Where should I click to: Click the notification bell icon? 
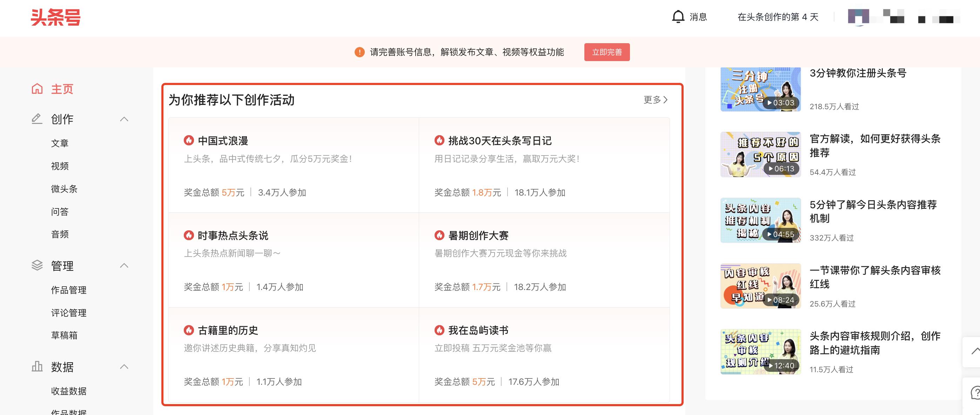pyautogui.click(x=678, y=17)
